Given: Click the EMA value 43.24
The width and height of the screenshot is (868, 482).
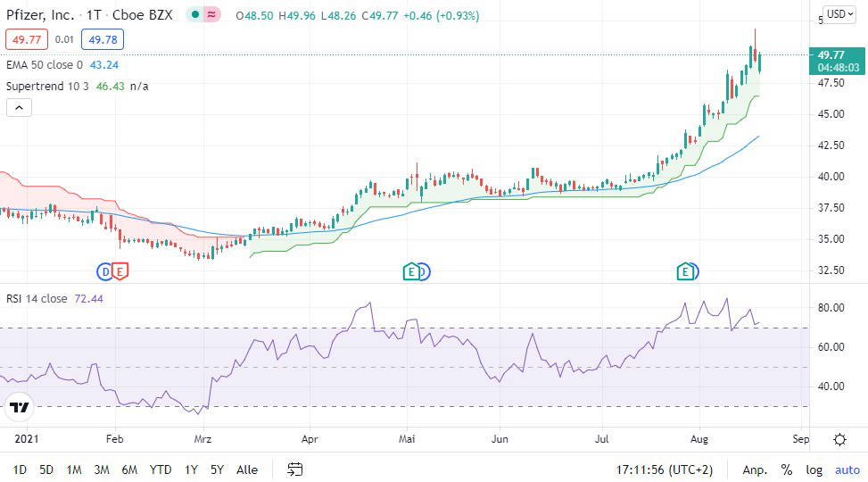Looking at the screenshot, I should point(104,65).
